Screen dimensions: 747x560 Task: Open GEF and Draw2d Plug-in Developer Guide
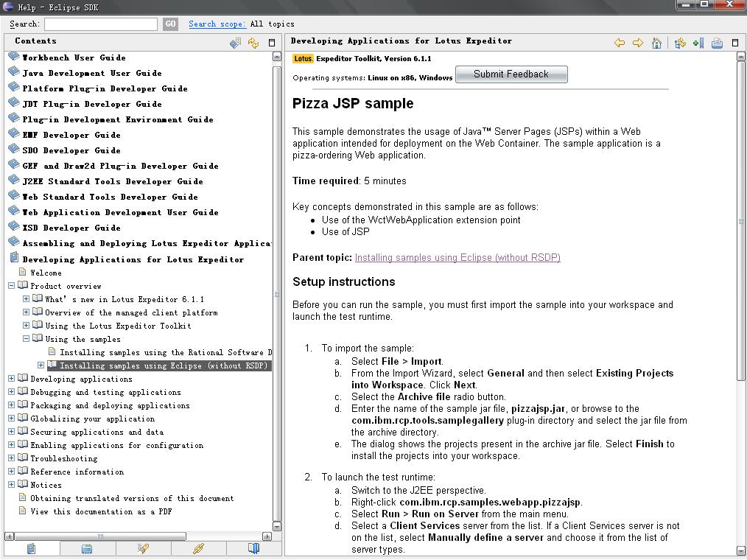click(x=121, y=166)
